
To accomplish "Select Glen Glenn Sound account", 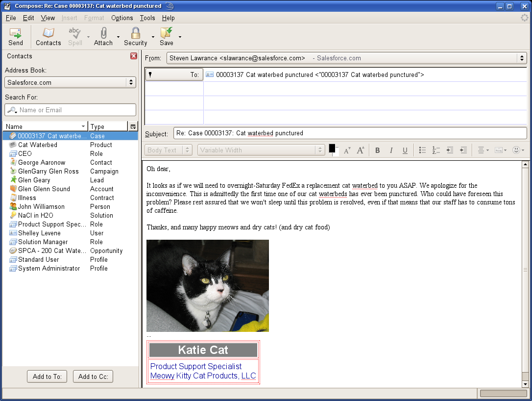I will point(71,189).
